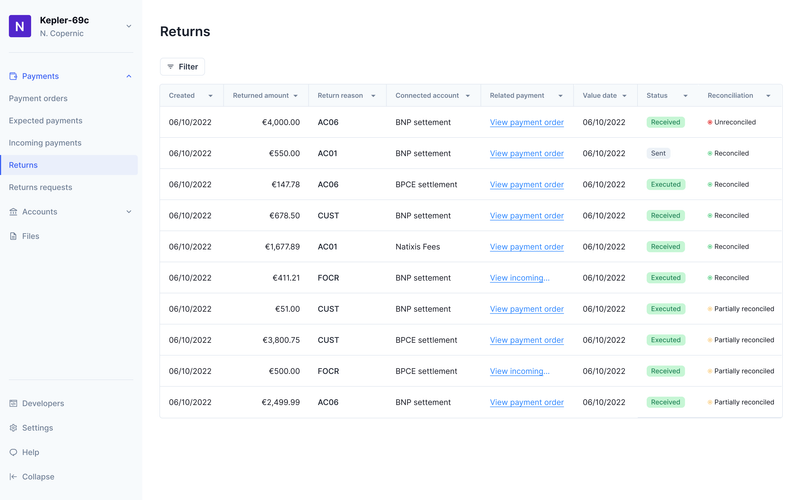The width and height of the screenshot is (800, 500).
Task: Select Returns in sidebar
Action: coord(69,165)
